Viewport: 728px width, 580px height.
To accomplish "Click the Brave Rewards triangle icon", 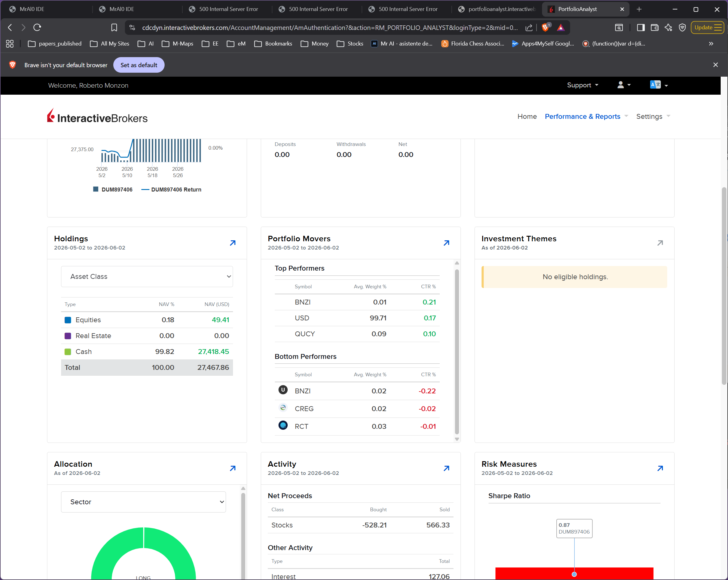I will click(x=561, y=27).
